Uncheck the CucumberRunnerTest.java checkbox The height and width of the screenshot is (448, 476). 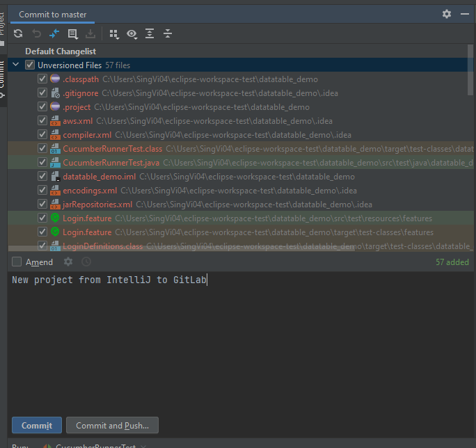(x=42, y=163)
